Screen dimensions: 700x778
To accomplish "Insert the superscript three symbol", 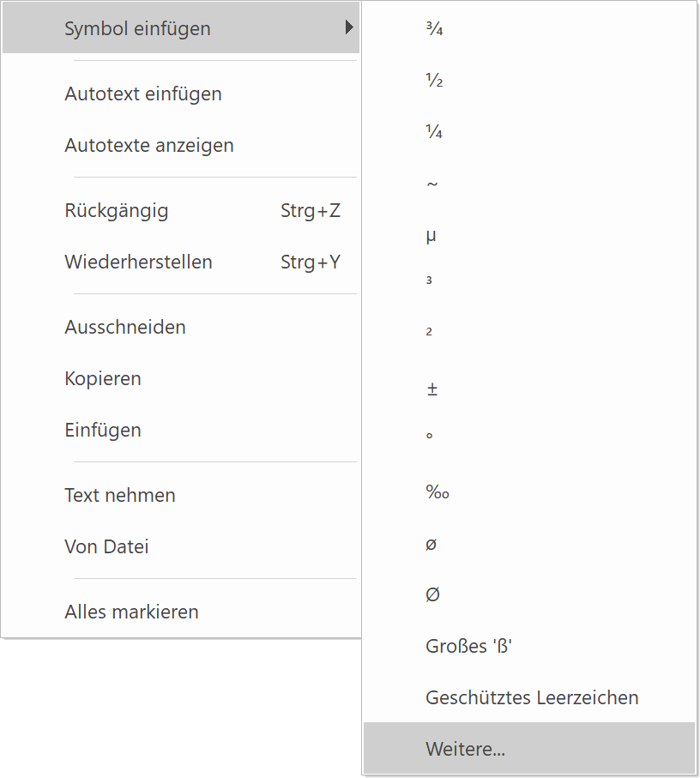I will [x=430, y=281].
